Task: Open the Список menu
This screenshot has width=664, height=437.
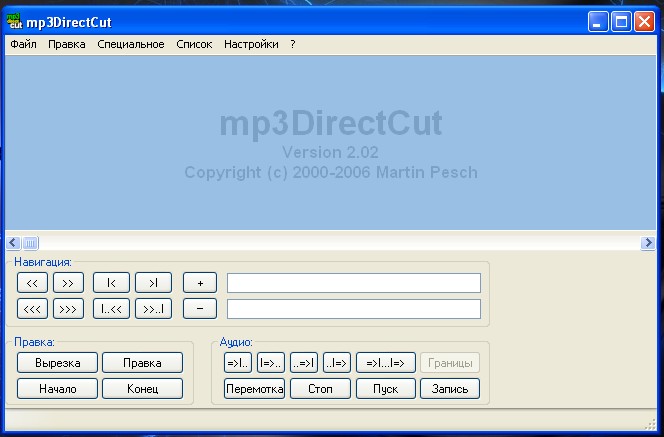Action: (x=194, y=44)
